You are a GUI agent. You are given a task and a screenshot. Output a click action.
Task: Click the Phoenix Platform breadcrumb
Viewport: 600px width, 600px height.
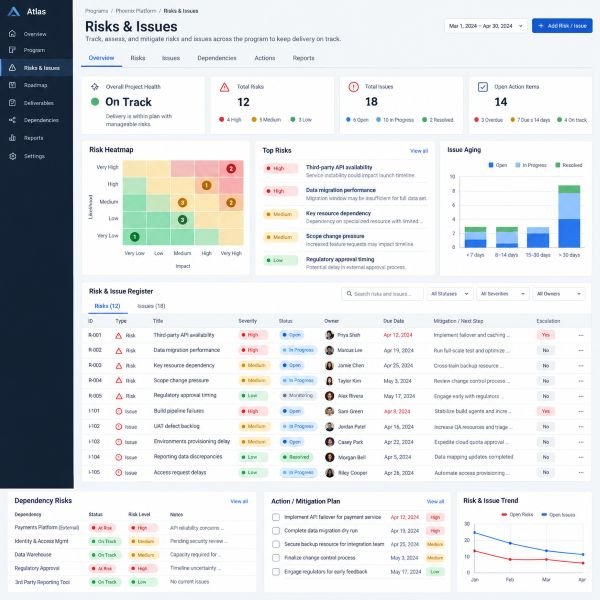[x=136, y=11]
